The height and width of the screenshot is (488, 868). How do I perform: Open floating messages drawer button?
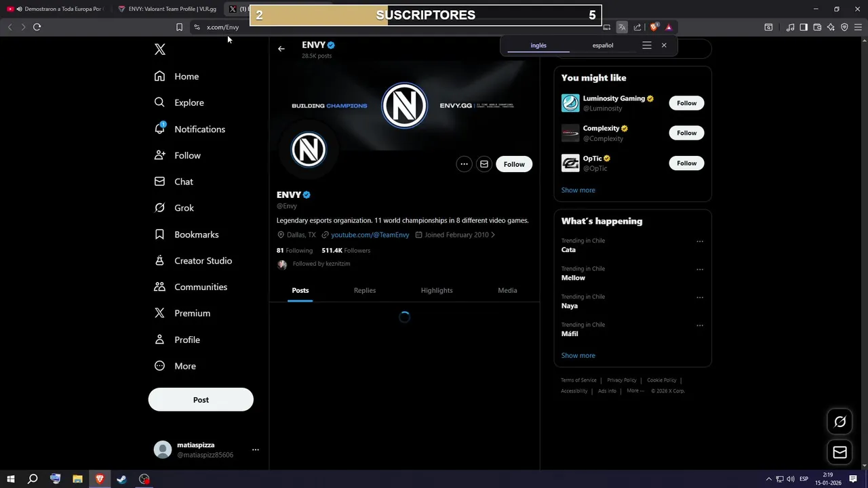tap(840, 452)
